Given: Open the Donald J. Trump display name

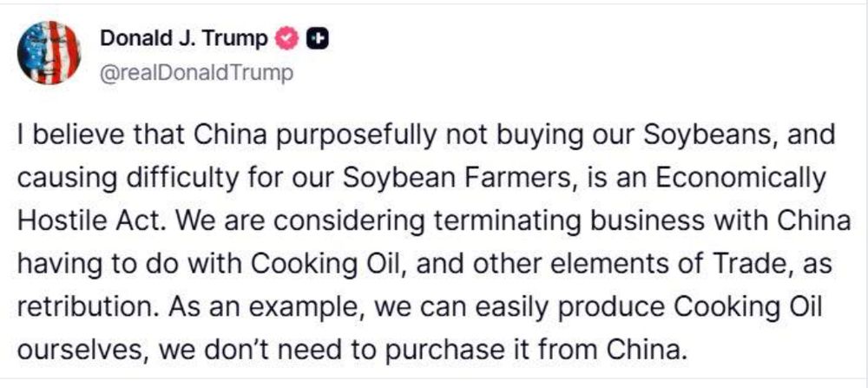Looking at the screenshot, I should pyautogui.click(x=185, y=39).
